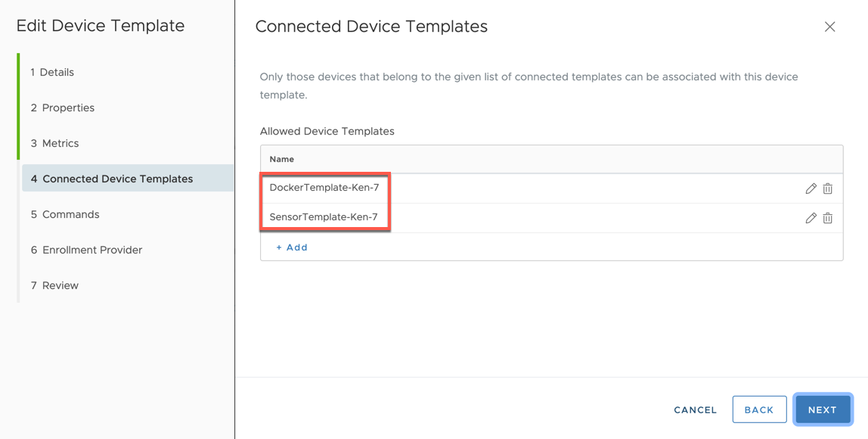Go to step 1 Details
The width and height of the screenshot is (868, 439).
[x=52, y=73]
